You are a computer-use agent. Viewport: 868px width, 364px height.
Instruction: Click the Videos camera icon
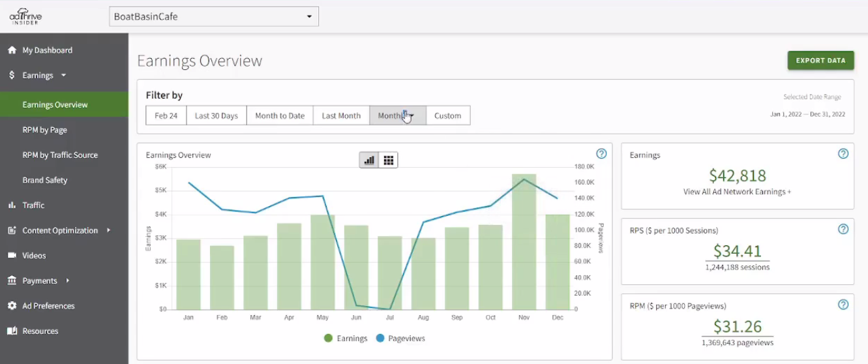12,256
